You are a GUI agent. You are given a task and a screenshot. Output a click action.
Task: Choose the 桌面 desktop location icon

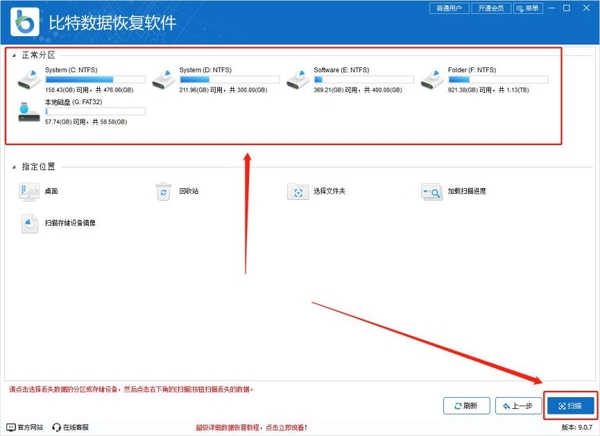tap(29, 191)
